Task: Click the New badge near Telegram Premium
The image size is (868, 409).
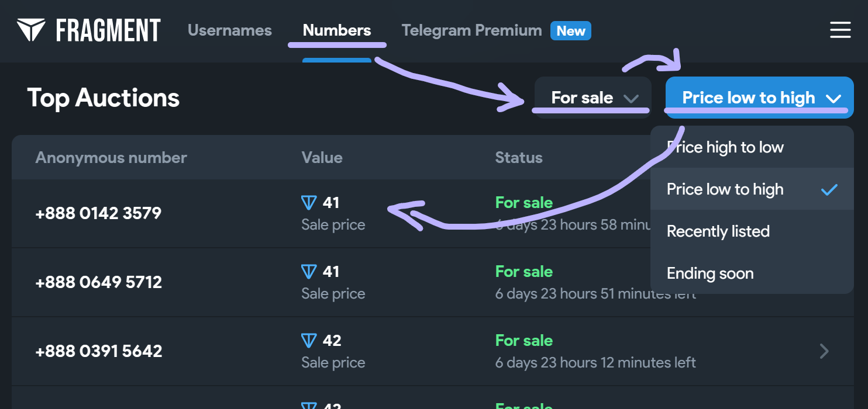Action: [x=570, y=31]
